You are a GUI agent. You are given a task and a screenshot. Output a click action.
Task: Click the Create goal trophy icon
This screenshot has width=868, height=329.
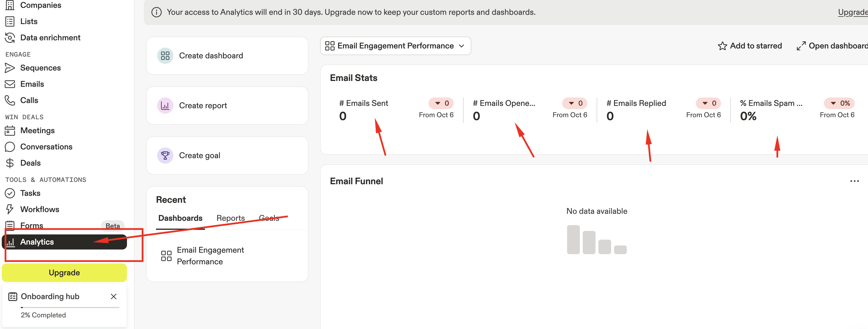tap(165, 156)
